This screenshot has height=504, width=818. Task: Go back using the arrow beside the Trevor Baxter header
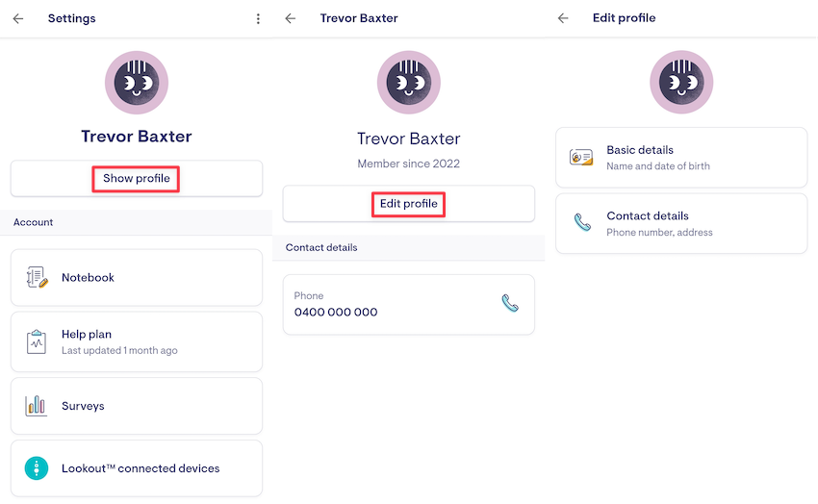(291, 18)
